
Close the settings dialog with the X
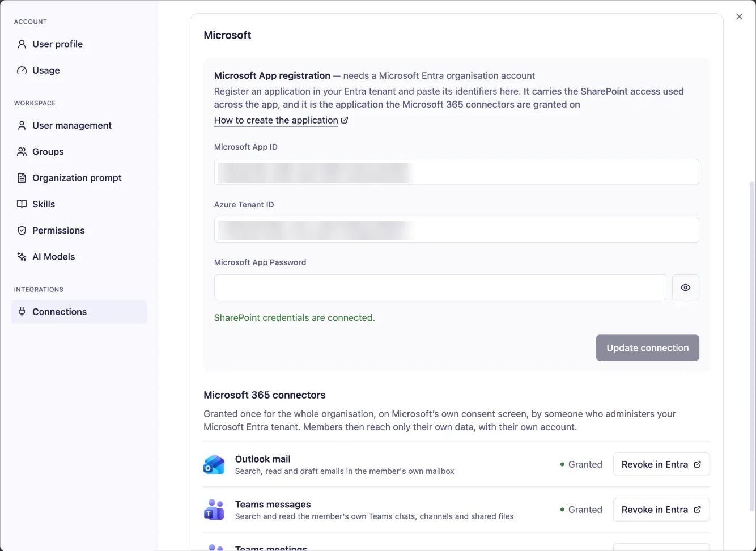pos(739,17)
